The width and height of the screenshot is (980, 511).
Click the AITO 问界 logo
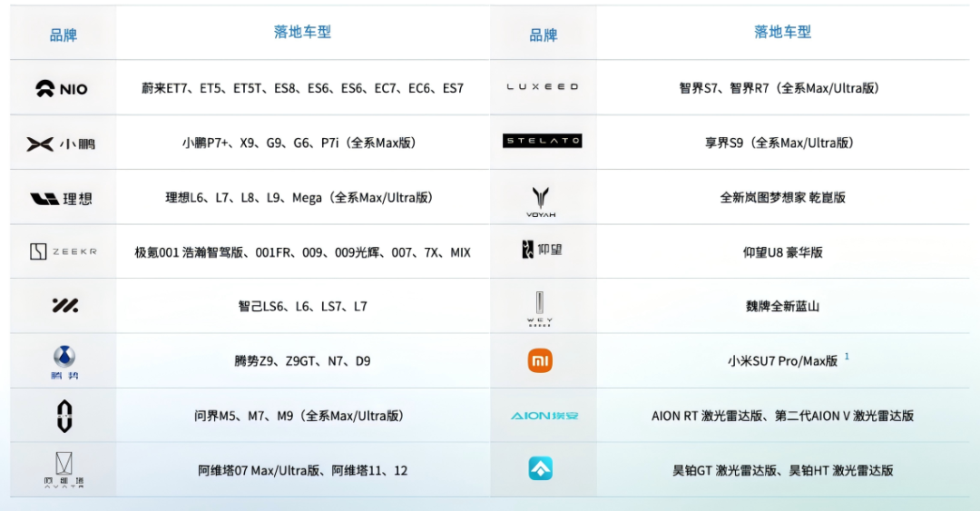[64, 416]
